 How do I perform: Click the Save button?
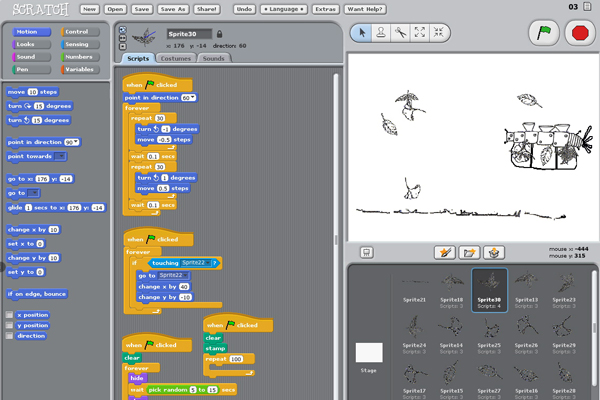coord(142,9)
